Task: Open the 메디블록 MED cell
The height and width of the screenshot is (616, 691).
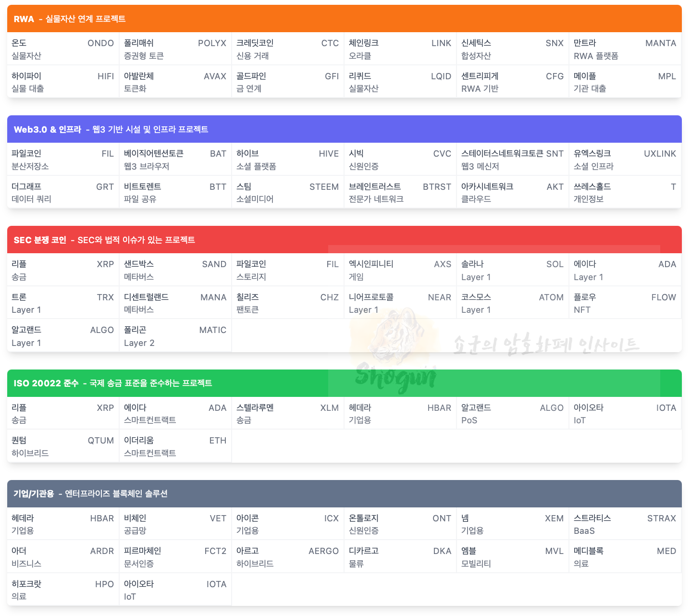Action: tap(625, 557)
